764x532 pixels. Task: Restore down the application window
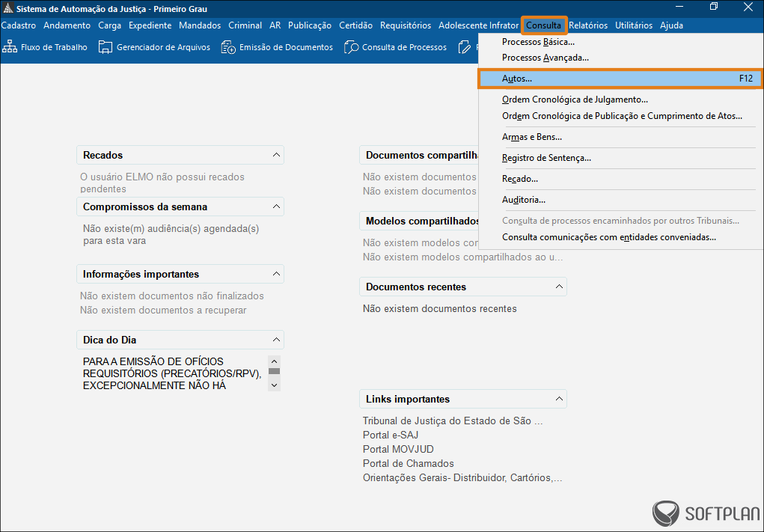coord(714,7)
